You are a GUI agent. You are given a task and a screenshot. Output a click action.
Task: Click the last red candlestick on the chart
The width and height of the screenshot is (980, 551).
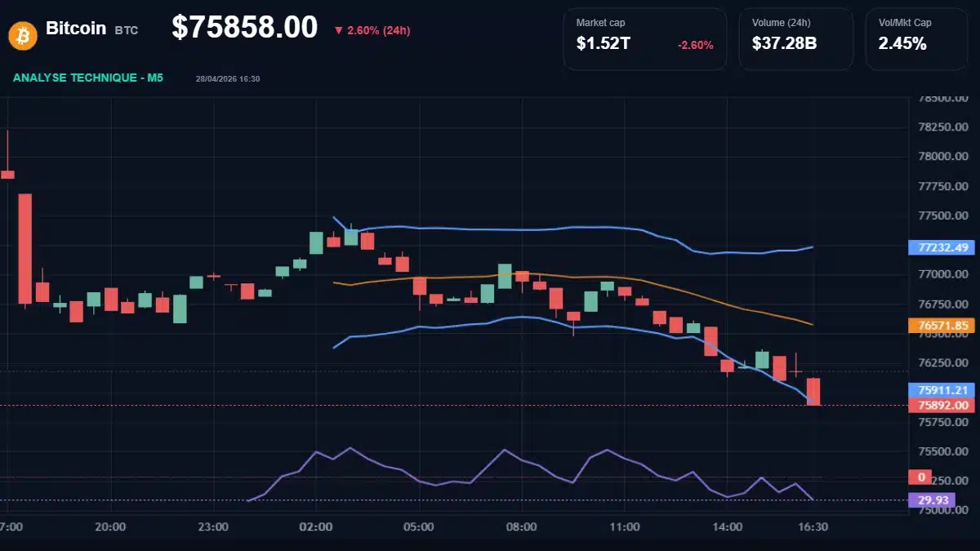tap(813, 392)
